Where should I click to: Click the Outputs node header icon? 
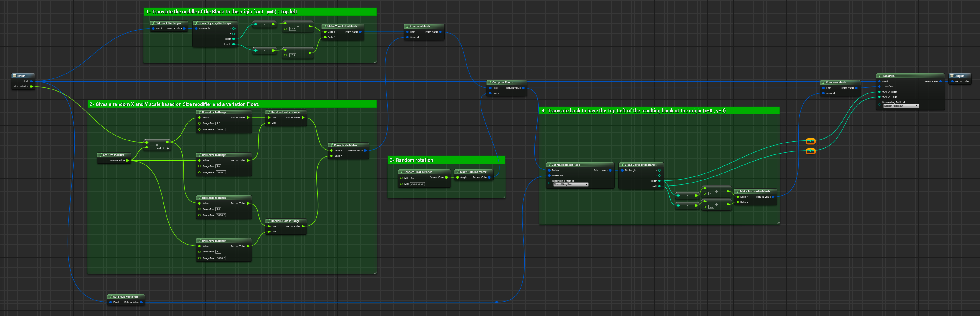click(952, 76)
